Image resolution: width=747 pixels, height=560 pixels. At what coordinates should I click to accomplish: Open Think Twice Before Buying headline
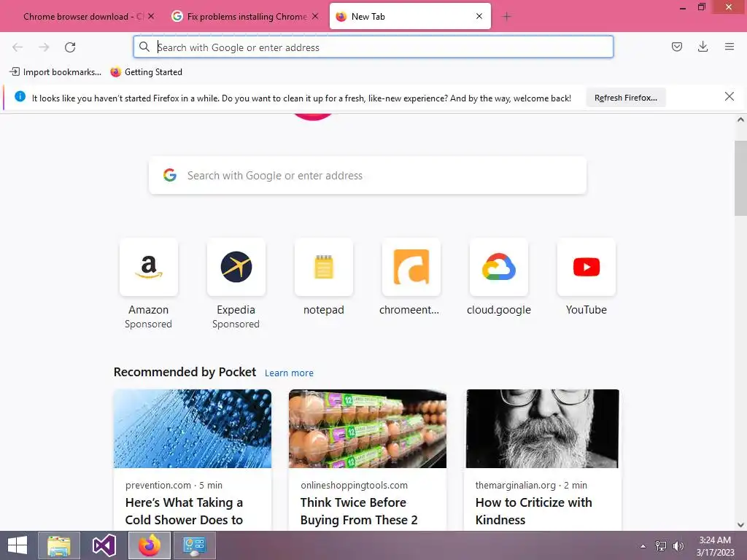[x=359, y=511]
